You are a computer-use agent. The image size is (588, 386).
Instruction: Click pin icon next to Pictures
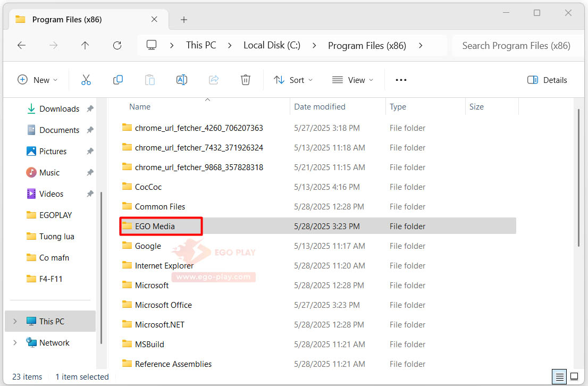(90, 152)
